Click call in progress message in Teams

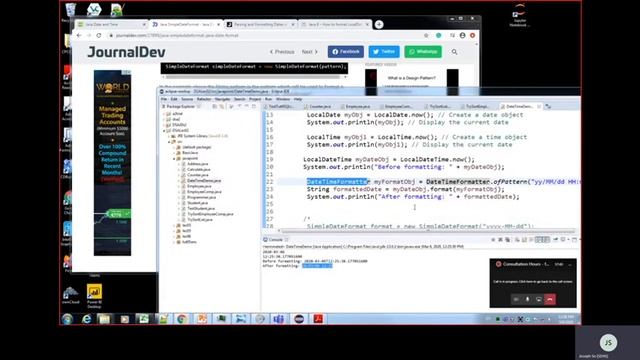(x=533, y=282)
